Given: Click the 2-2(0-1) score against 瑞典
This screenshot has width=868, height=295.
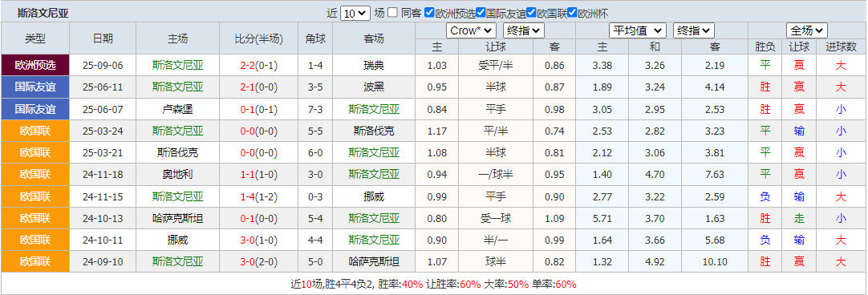Looking at the screenshot, I should [258, 65].
